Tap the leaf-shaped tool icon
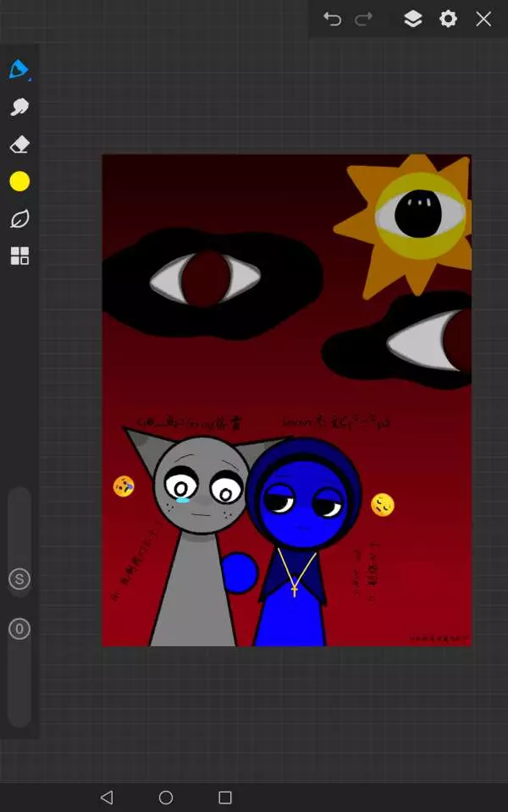 point(19,219)
